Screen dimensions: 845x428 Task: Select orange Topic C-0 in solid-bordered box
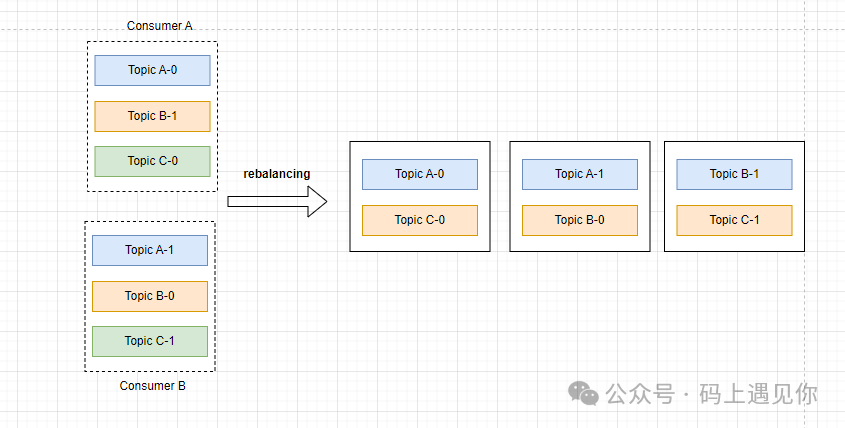pos(420,220)
